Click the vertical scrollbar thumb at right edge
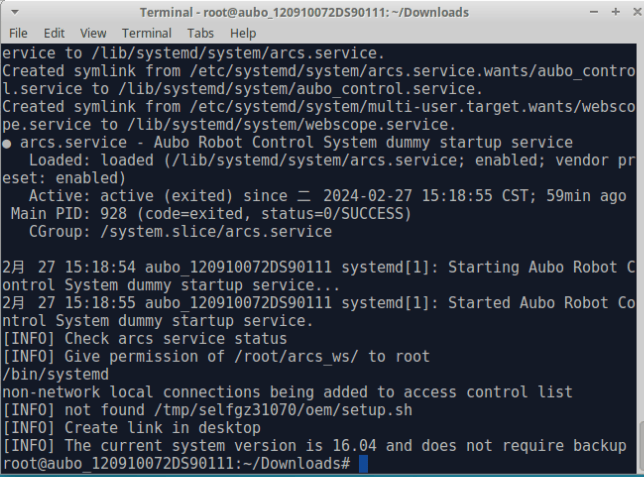 tap(641, 447)
